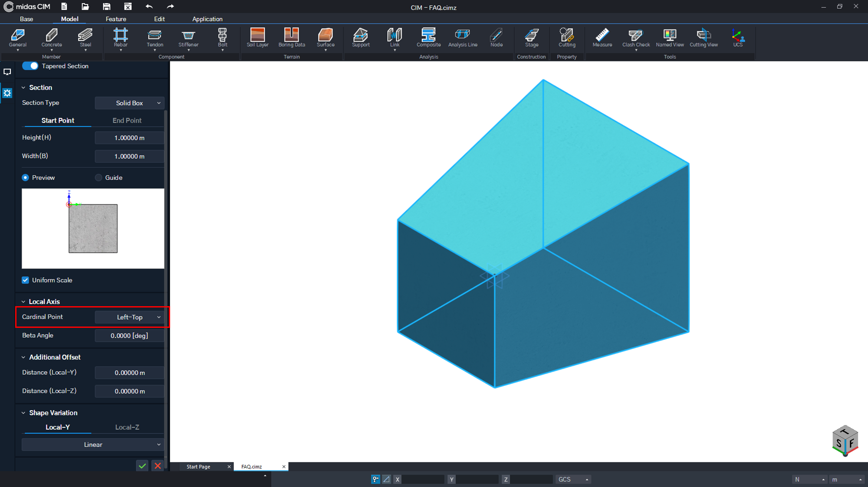Open the Linear shape variation dropdown
This screenshot has width=868, height=487.
(93, 445)
